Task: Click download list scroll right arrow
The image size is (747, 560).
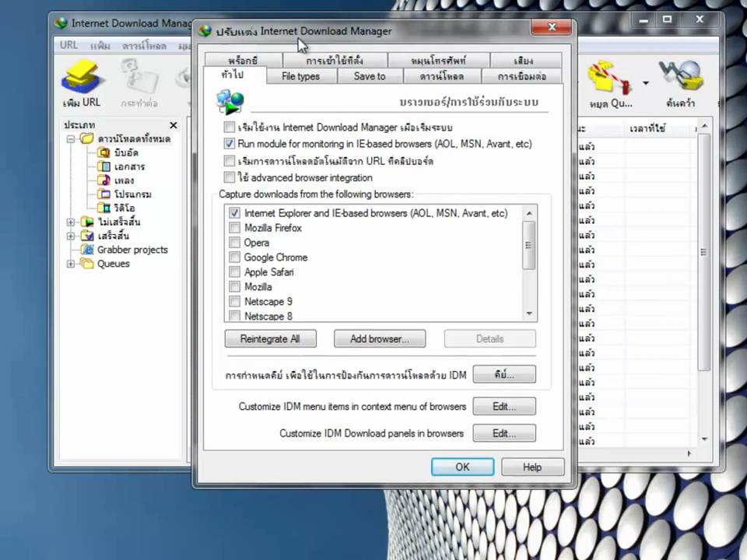Action: (689, 453)
